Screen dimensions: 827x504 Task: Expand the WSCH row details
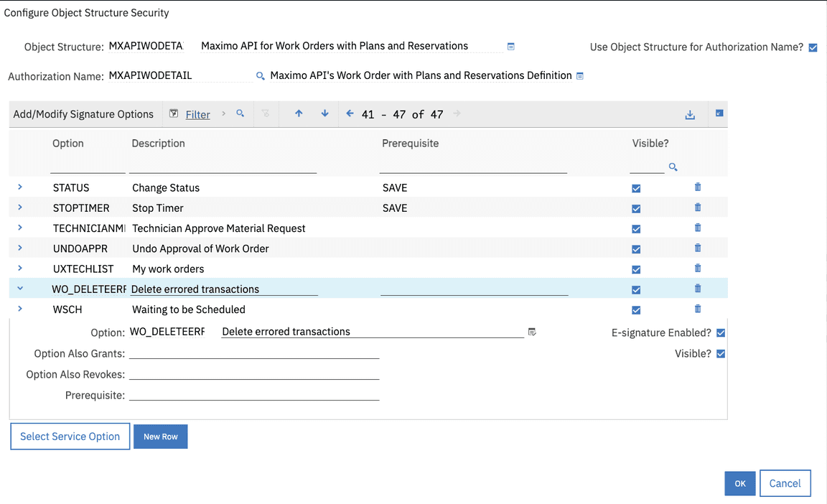19,309
